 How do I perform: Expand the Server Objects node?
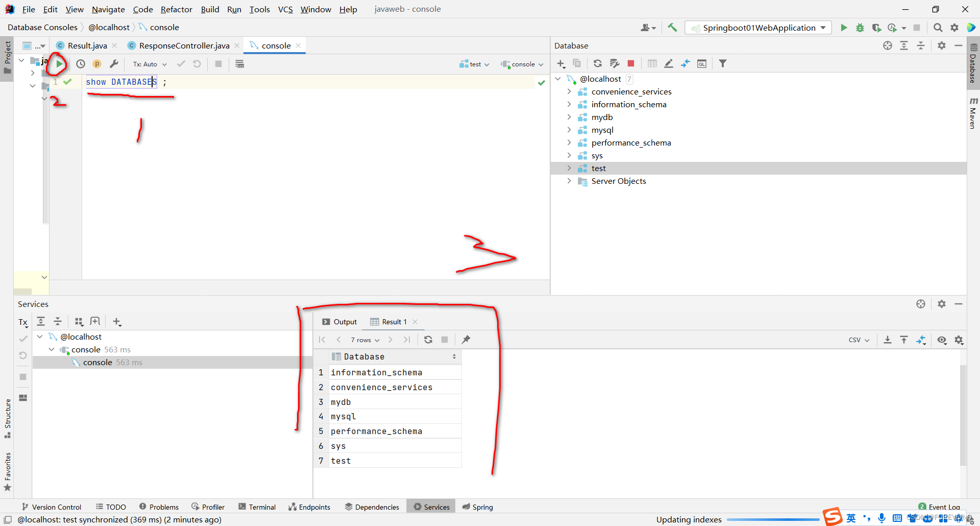click(569, 181)
